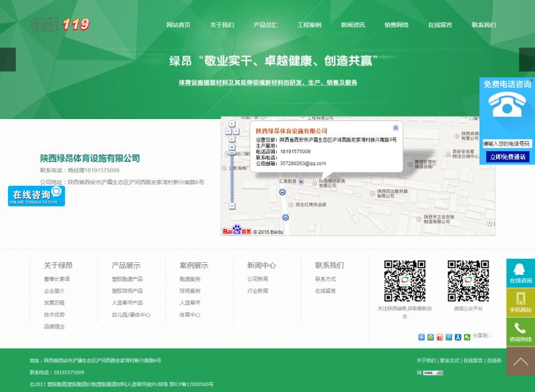Open 幼儿园/康体中心 link
Image resolution: width=535 pixels, height=392 pixels.
coord(131,314)
